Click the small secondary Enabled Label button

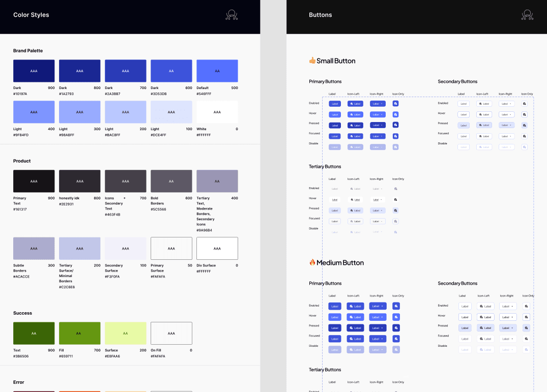pos(464,104)
